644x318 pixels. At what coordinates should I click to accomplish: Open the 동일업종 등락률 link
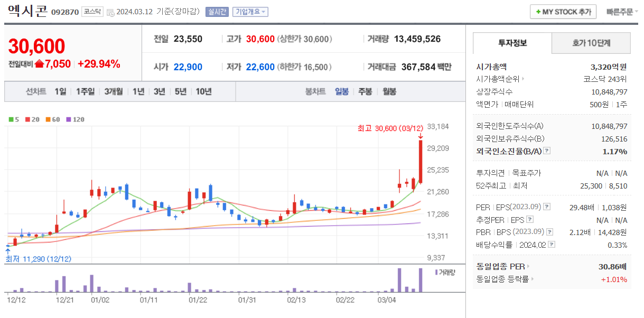(x=502, y=279)
